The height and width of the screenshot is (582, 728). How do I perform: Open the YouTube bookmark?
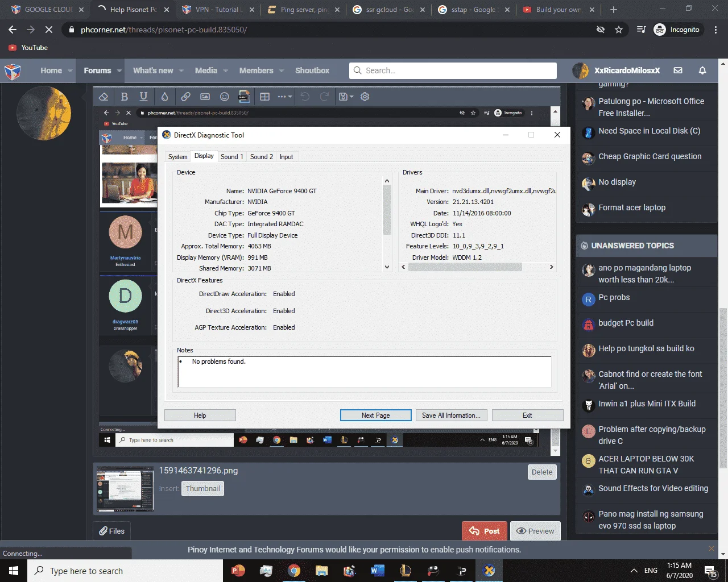click(28, 48)
